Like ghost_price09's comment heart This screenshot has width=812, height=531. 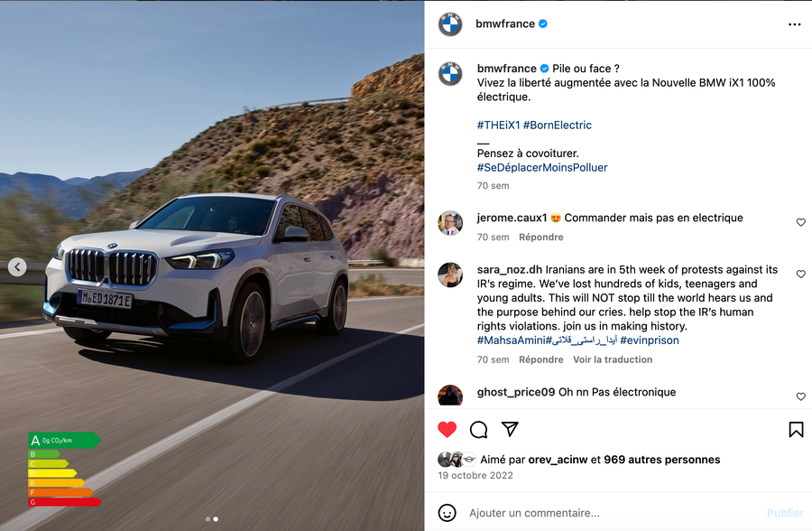coord(800,396)
